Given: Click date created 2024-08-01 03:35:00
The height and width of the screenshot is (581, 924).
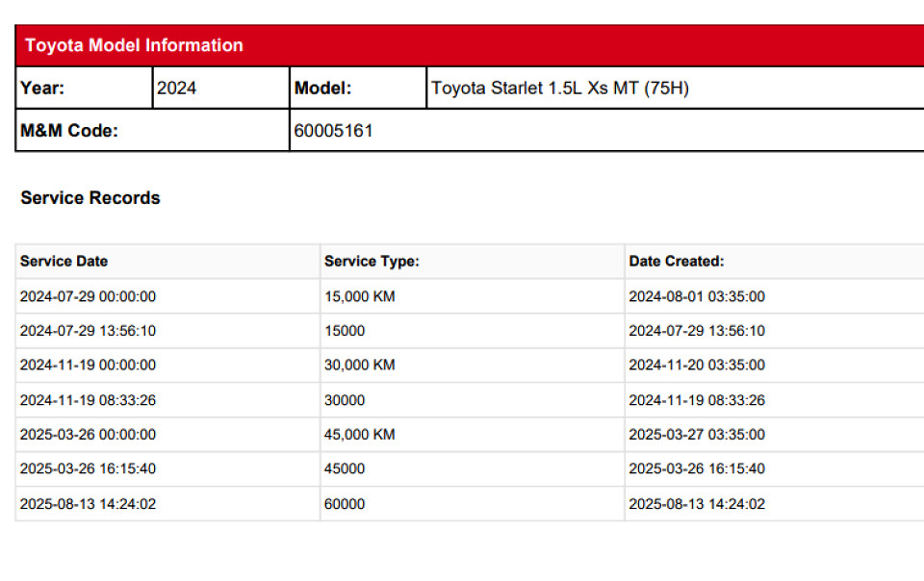Looking at the screenshot, I should pos(697,296).
